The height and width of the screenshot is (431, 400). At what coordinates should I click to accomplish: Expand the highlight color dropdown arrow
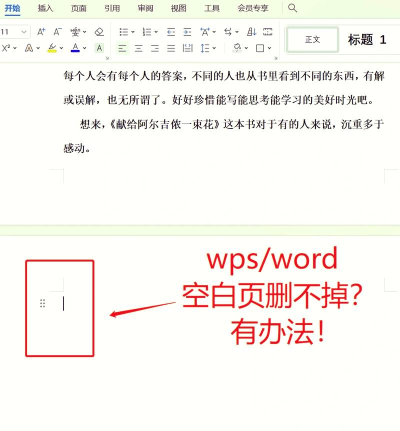pyautogui.click(x=61, y=48)
